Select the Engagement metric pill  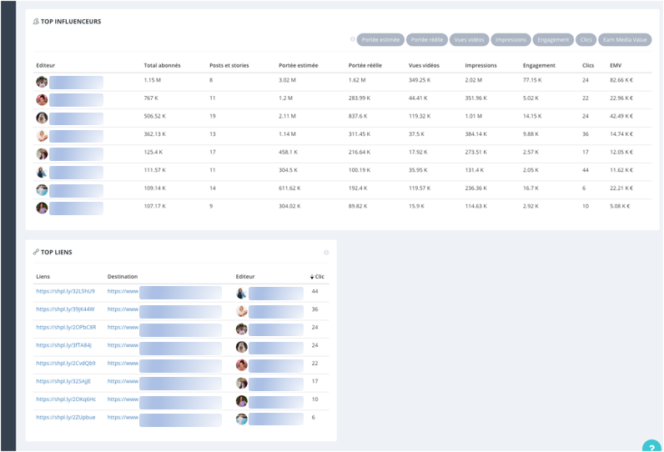pyautogui.click(x=552, y=40)
